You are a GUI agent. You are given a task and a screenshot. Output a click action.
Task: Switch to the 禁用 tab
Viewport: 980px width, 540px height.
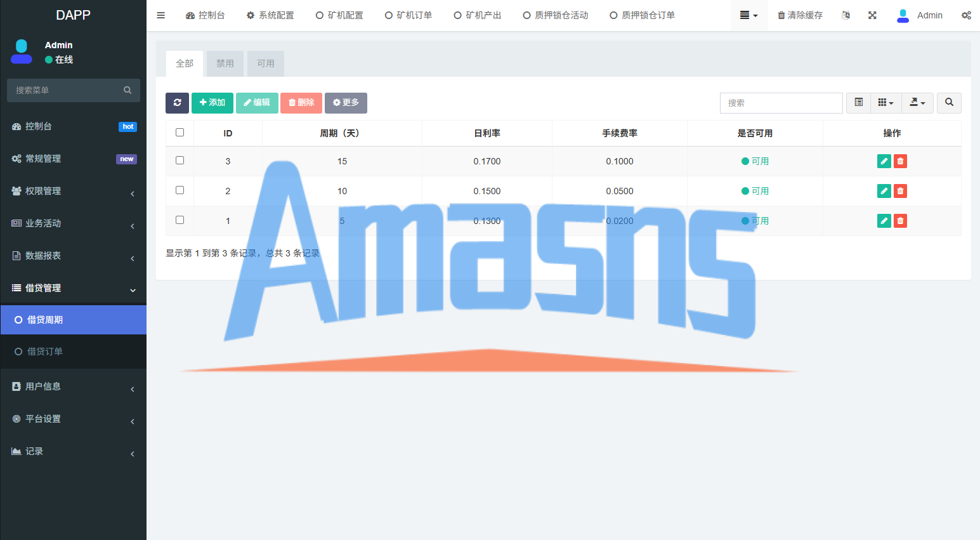click(225, 63)
